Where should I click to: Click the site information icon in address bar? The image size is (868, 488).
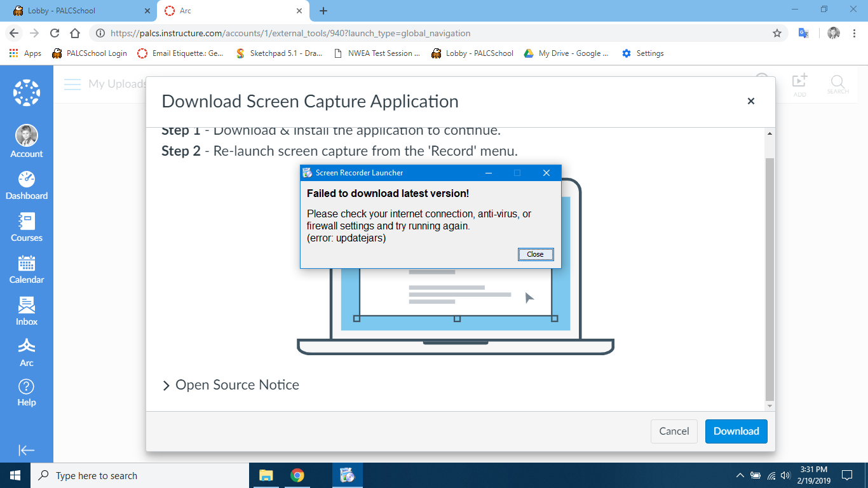tap(100, 33)
